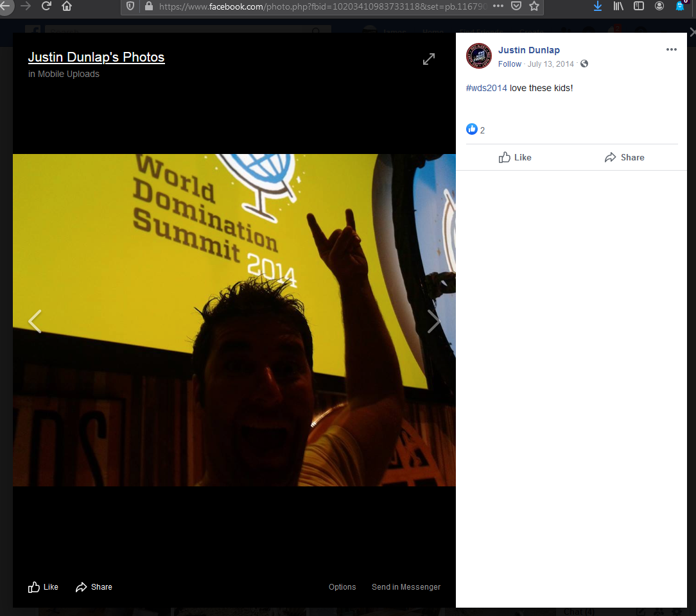Go to the browser home page
Image resolution: width=696 pixels, height=616 pixels.
point(67,6)
